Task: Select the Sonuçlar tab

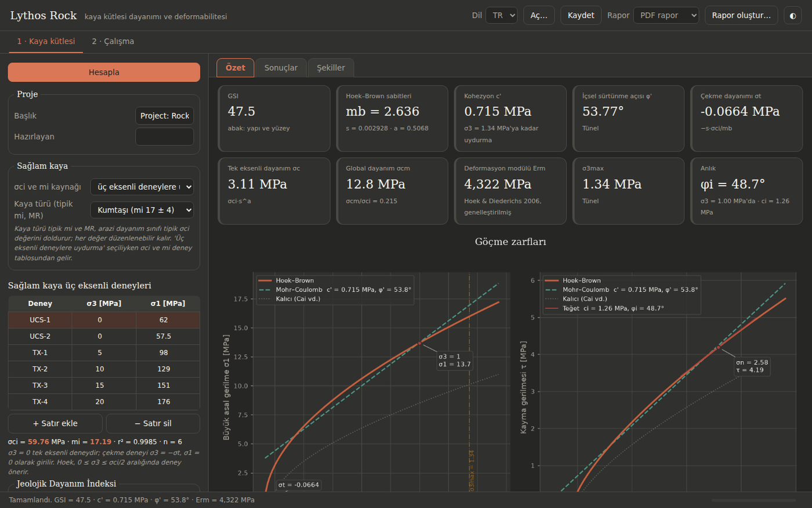Action: [281, 68]
